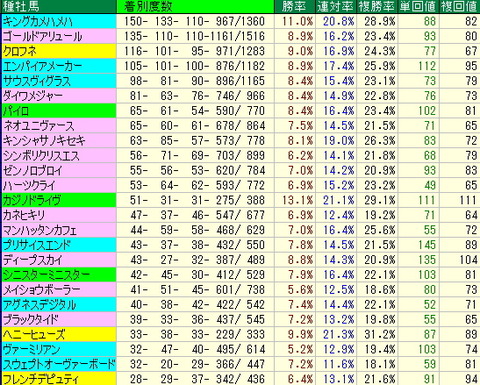Select sire name カジノドライヴ

tap(32, 200)
